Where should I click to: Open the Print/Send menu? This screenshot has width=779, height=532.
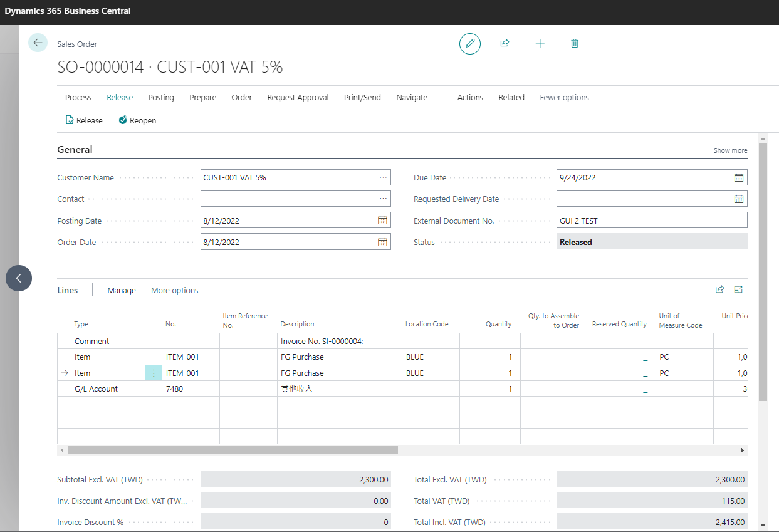362,97
